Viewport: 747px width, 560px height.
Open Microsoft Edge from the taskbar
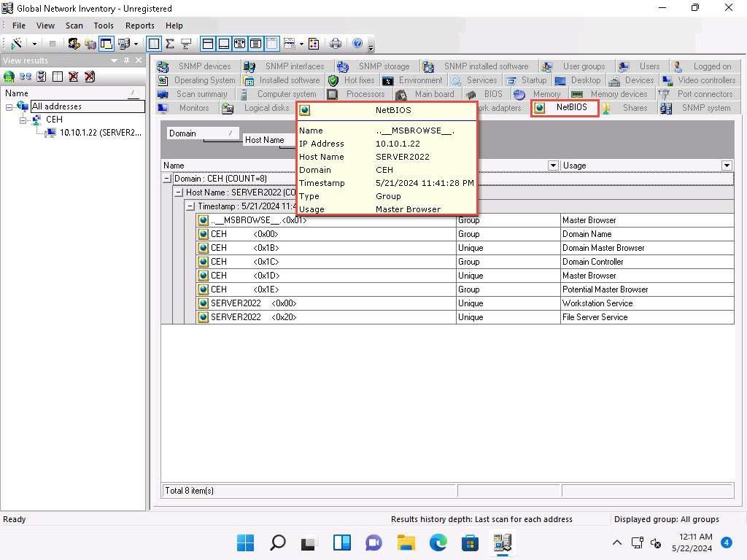click(x=438, y=542)
